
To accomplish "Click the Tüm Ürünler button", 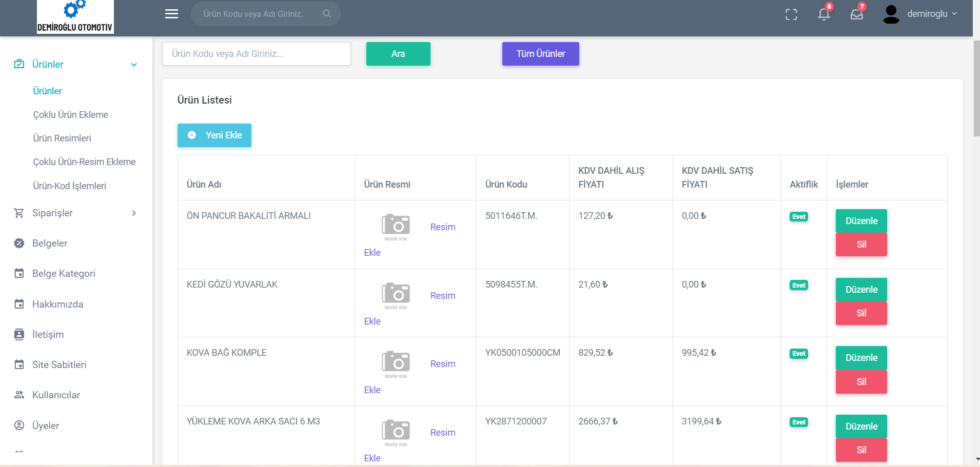I will [x=540, y=54].
